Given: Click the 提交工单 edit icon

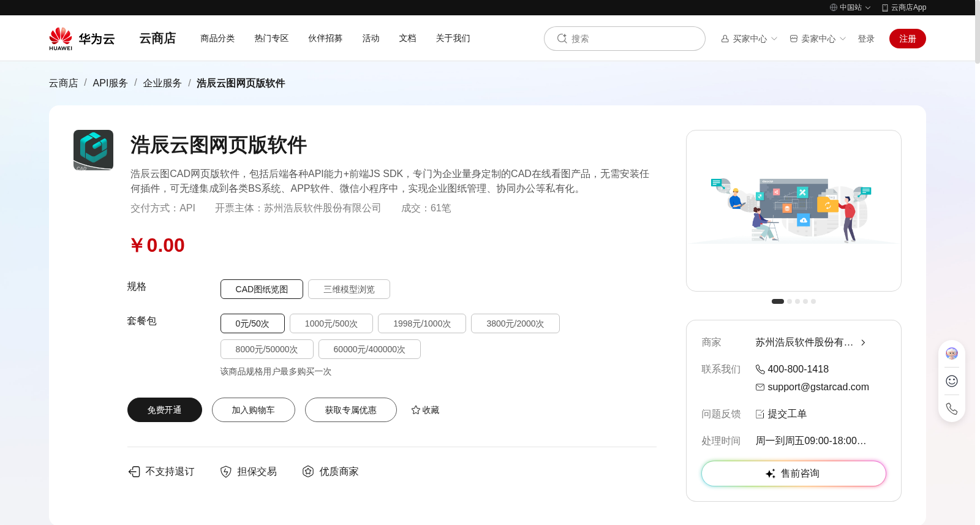Looking at the screenshot, I should 760,414.
